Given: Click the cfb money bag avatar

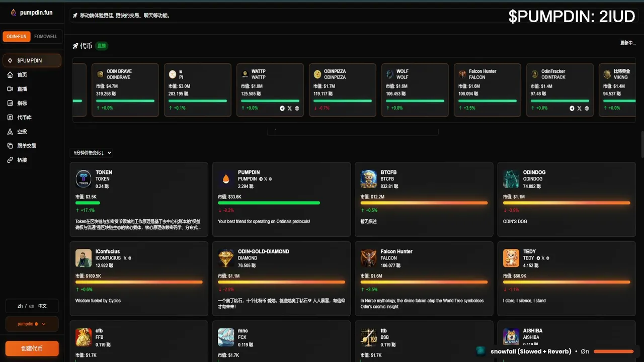Looking at the screenshot, I should pos(84,337).
